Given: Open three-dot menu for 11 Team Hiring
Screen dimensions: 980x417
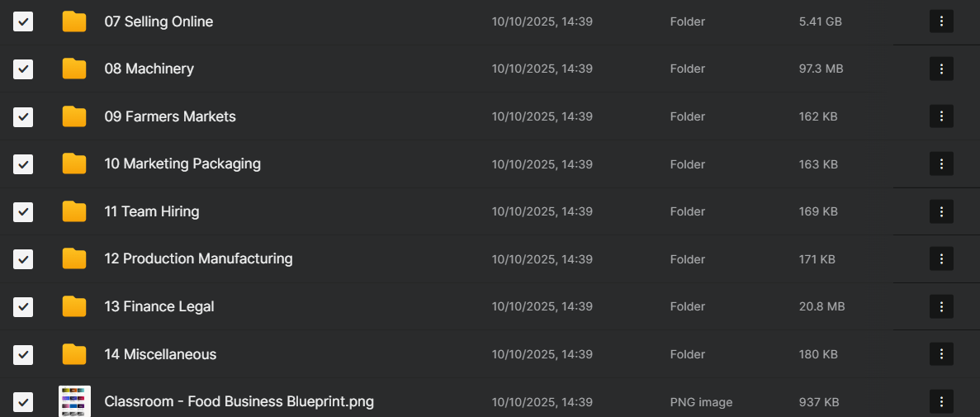Looking at the screenshot, I should [x=941, y=211].
